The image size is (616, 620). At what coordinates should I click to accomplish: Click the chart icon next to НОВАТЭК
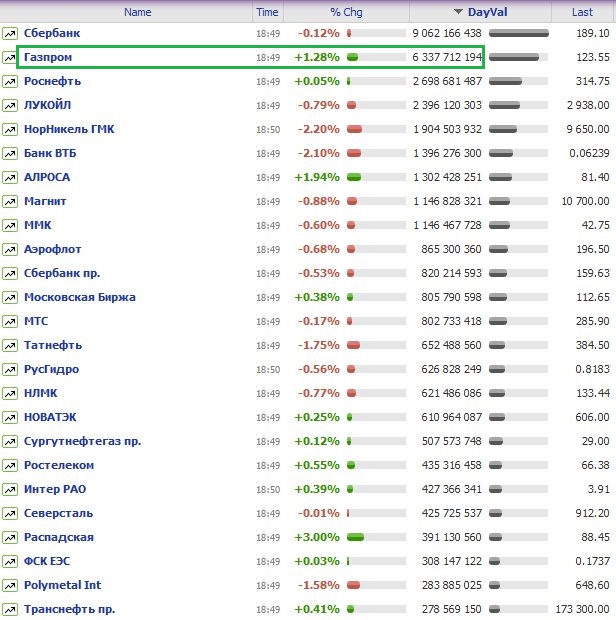coord(9,417)
